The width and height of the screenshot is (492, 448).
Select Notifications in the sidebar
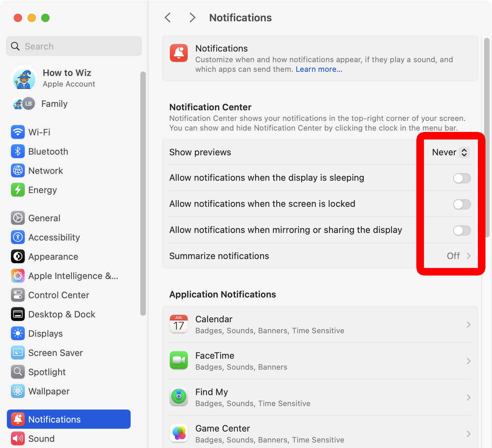point(54,419)
